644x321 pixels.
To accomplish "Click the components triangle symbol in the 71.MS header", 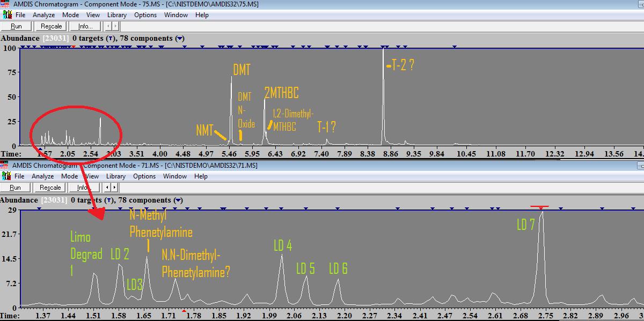I will (x=180, y=200).
